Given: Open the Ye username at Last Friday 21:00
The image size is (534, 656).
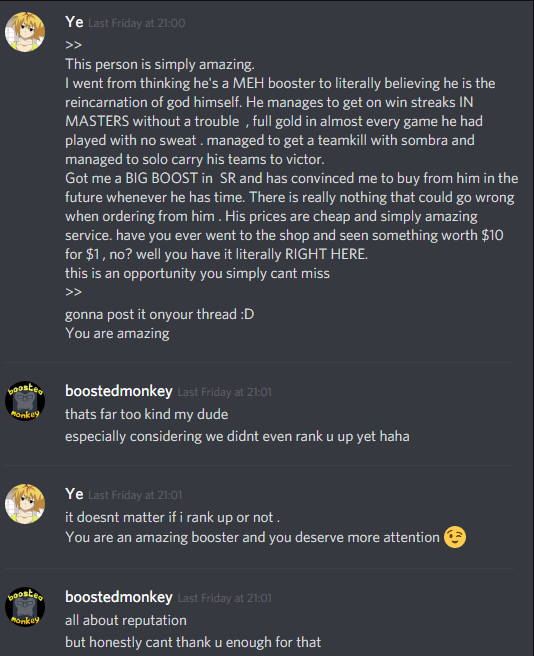Looking at the screenshot, I should tap(74, 22).
